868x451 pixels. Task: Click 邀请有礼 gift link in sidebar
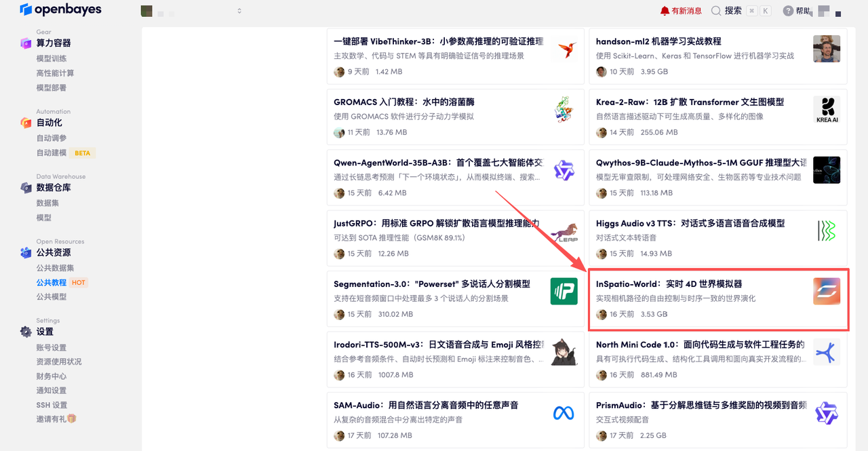[56, 419]
